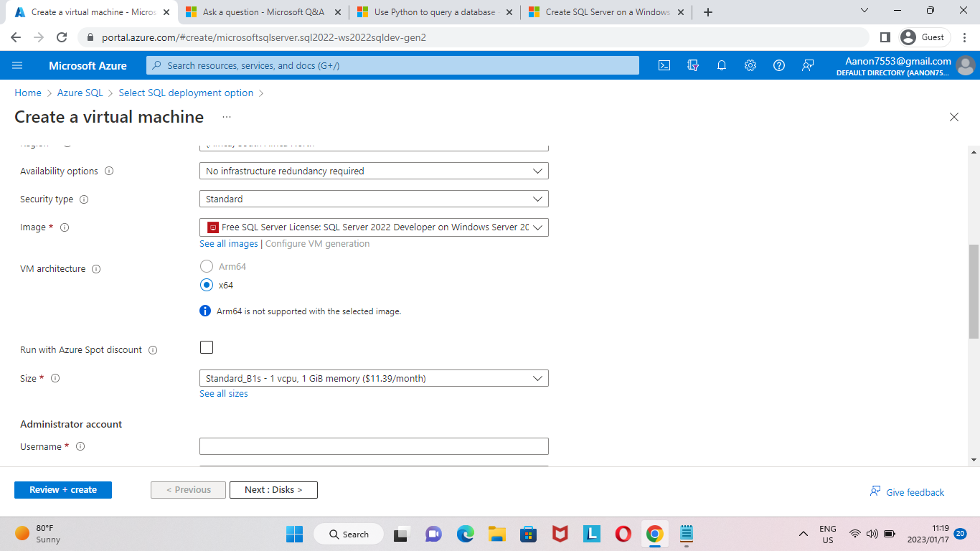
Task: Close the Create a virtual machine blade
Action: tap(954, 117)
